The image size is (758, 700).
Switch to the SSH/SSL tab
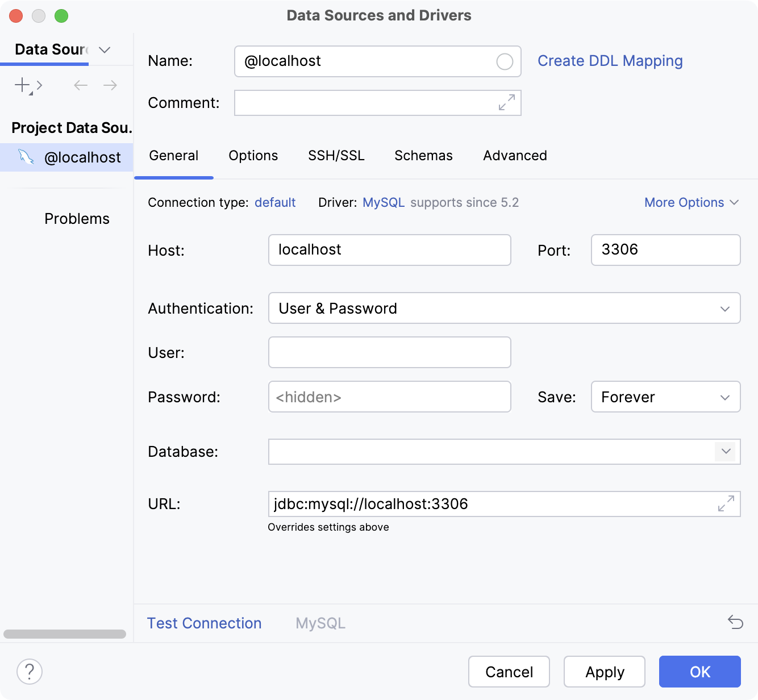pos(336,156)
